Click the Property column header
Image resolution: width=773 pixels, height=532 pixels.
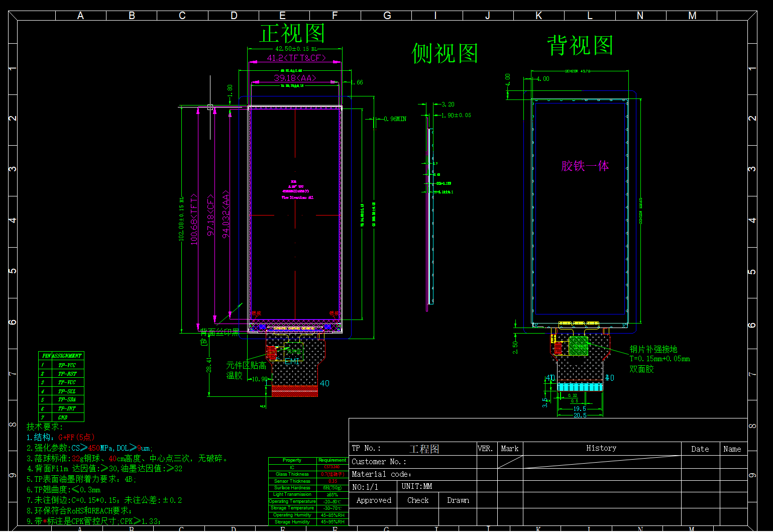(x=292, y=460)
